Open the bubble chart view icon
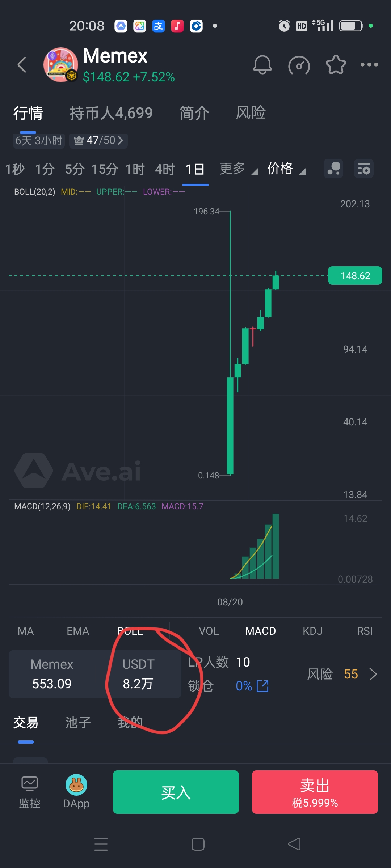 point(333,169)
